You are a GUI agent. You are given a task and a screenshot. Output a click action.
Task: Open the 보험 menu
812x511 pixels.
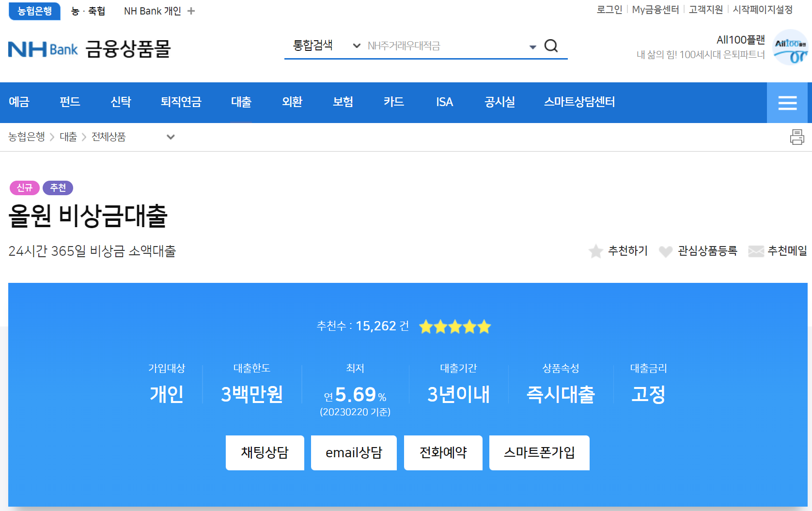[x=343, y=102]
